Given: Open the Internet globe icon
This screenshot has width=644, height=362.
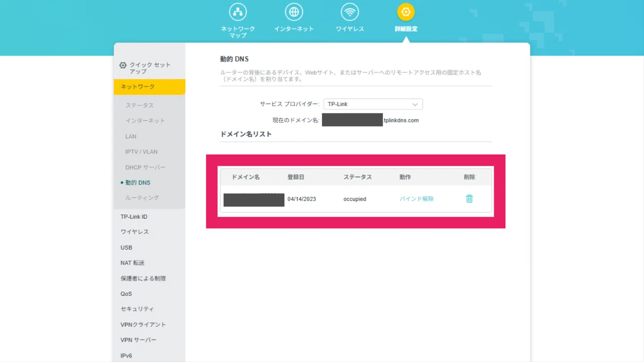Looking at the screenshot, I should pyautogui.click(x=294, y=12).
